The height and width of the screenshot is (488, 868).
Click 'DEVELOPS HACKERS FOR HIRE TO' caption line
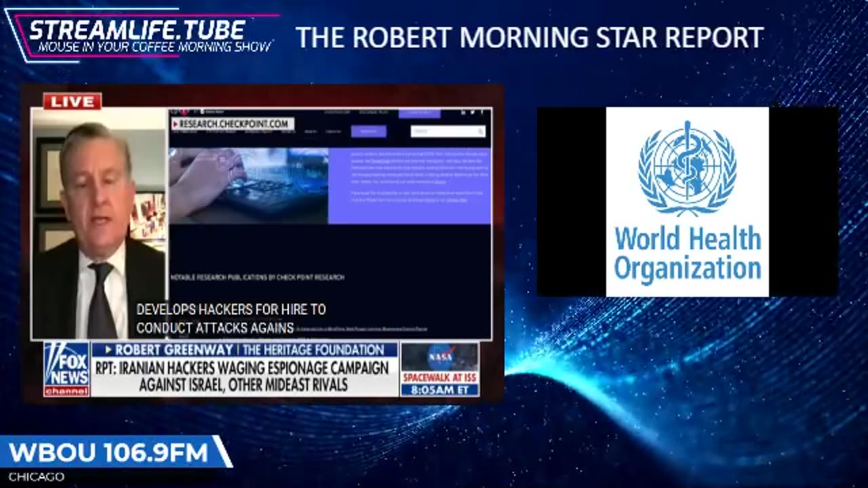pos(231,310)
